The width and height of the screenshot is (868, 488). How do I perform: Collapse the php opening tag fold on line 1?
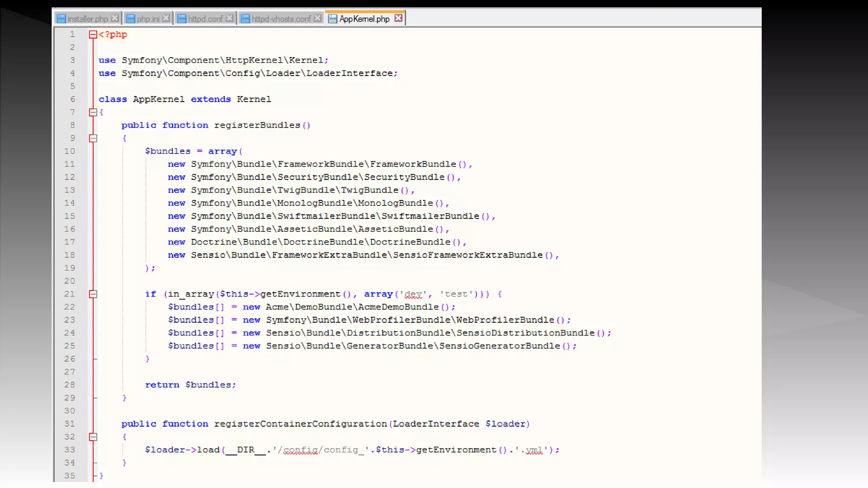pyautogui.click(x=93, y=35)
